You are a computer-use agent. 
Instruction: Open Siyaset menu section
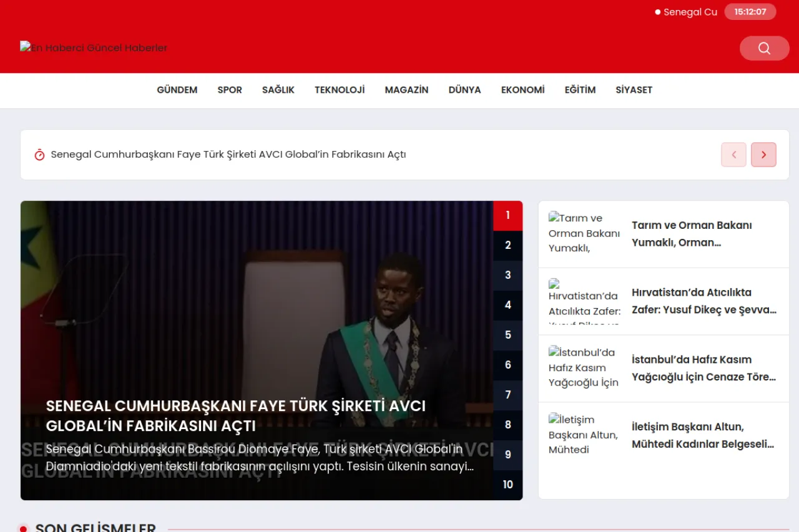point(634,90)
